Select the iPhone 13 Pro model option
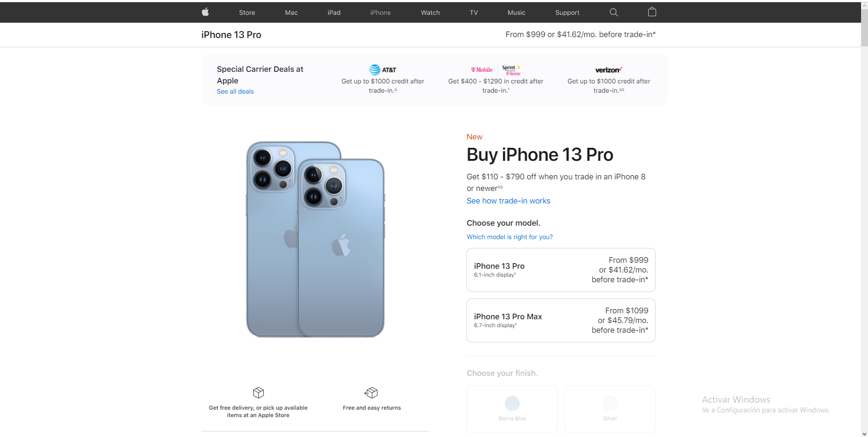Image resolution: width=868 pixels, height=437 pixels. pos(561,270)
